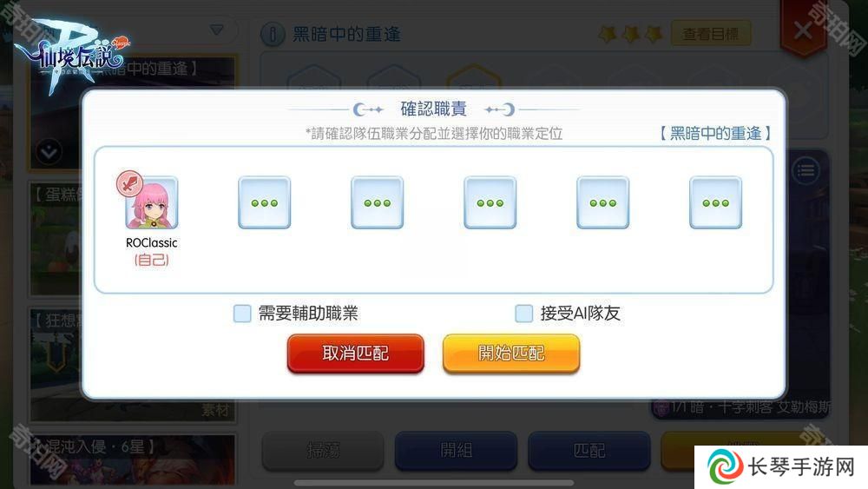
Task: Click the info icon beside 黑暗中的重逢
Action: tap(273, 35)
